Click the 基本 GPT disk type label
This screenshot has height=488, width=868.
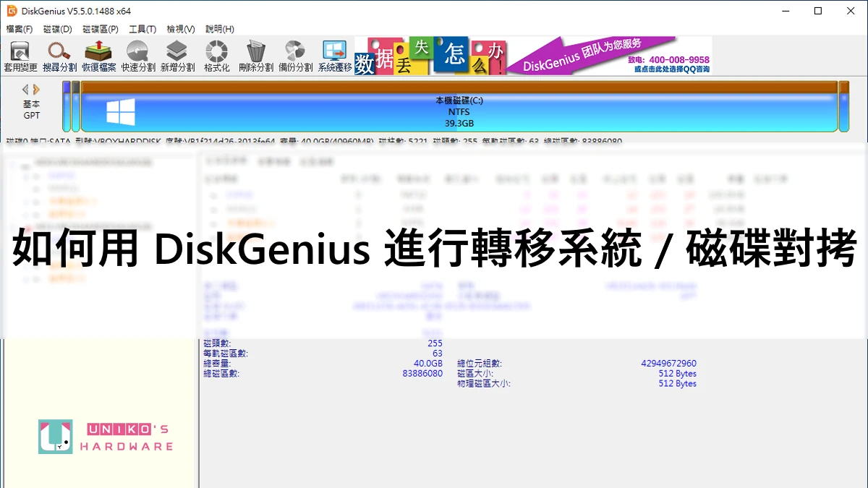(x=31, y=110)
